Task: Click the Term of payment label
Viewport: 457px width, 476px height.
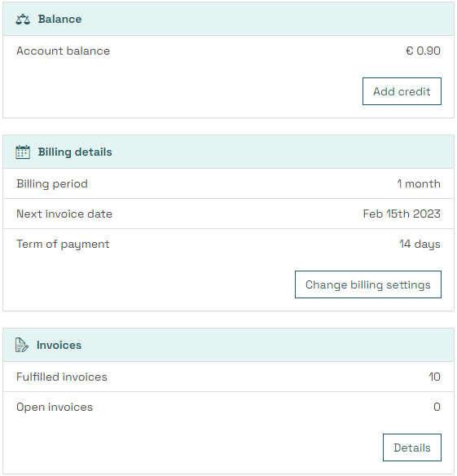Action: [x=63, y=245]
